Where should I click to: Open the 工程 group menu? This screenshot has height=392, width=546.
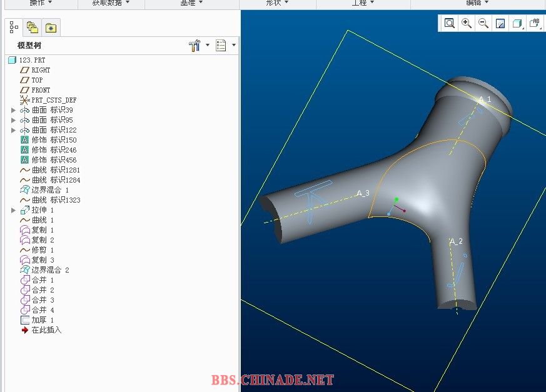pos(363,3)
